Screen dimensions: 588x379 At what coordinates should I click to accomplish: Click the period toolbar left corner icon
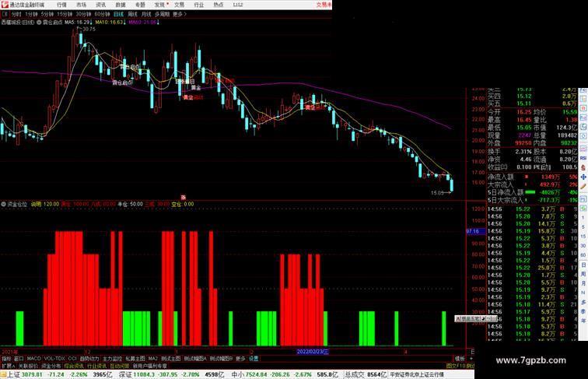pos(5,14)
